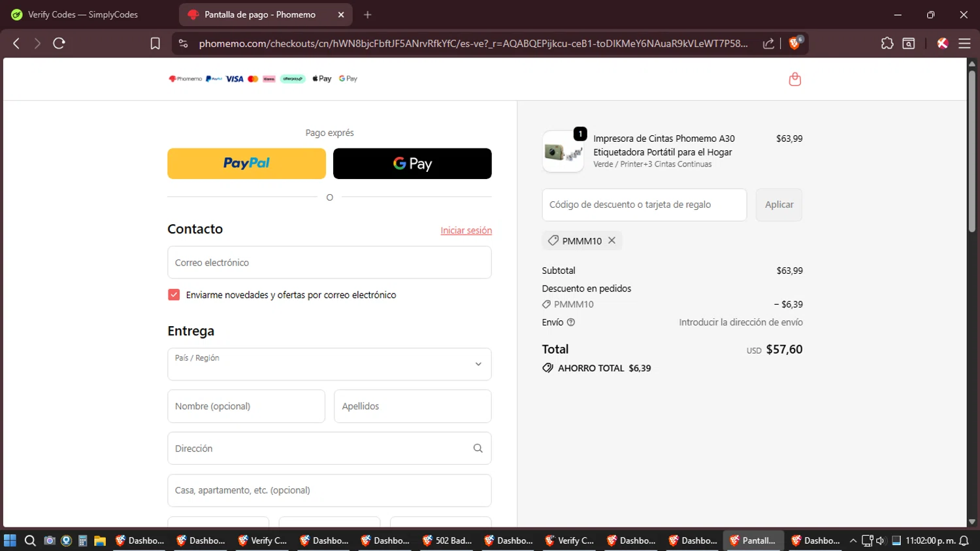Switch to Verify Codes — SimplyCodes tab
Image resolution: width=980 pixels, height=551 pixels.
tap(82, 14)
